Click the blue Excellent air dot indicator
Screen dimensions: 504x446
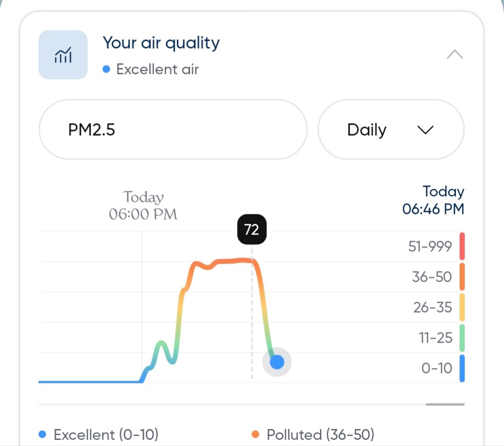pyautogui.click(x=106, y=69)
